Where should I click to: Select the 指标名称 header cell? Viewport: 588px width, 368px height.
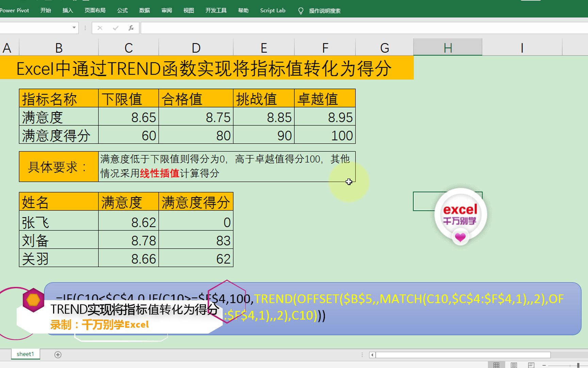click(59, 98)
